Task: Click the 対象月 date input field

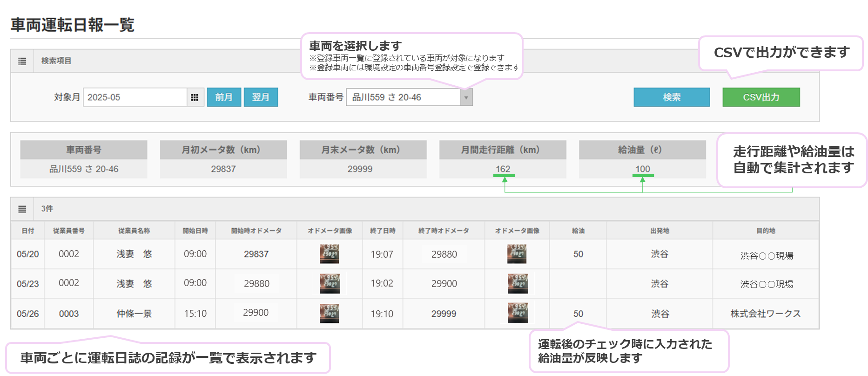Action: pos(135,97)
